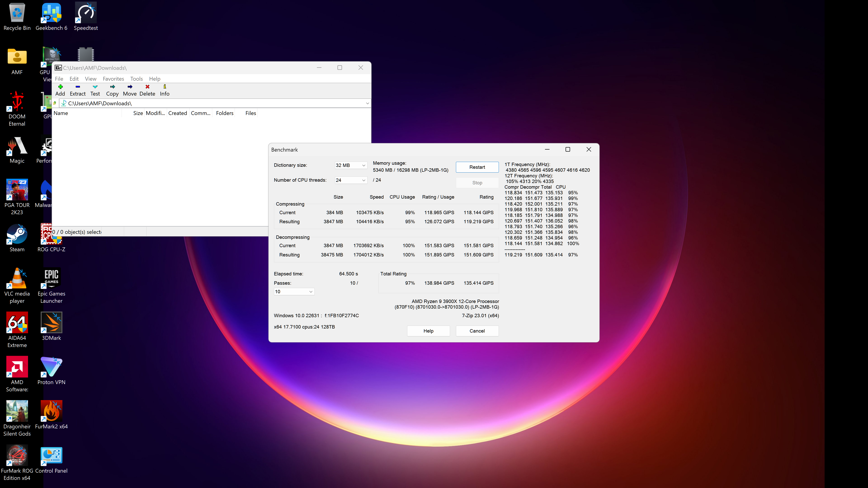
Task: Click the Copy toolbar icon
Action: 112,90
